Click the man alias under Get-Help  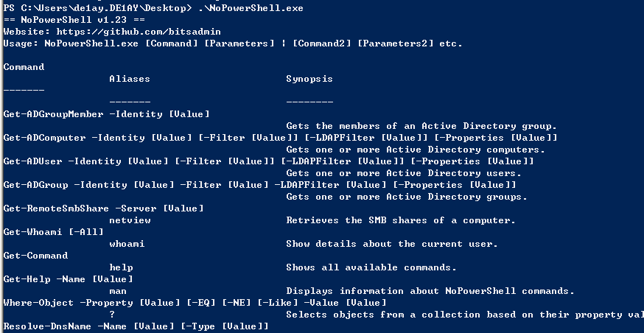click(x=118, y=291)
